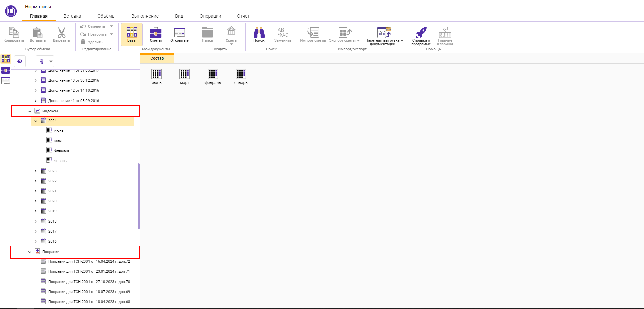
Task: Click Отменить undo button
Action: 93,26
